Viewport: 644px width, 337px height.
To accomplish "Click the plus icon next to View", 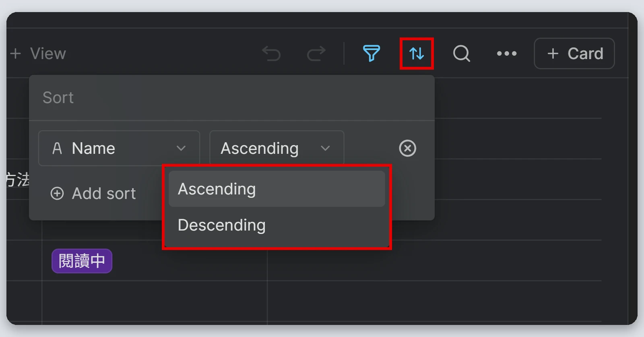I will [15, 54].
